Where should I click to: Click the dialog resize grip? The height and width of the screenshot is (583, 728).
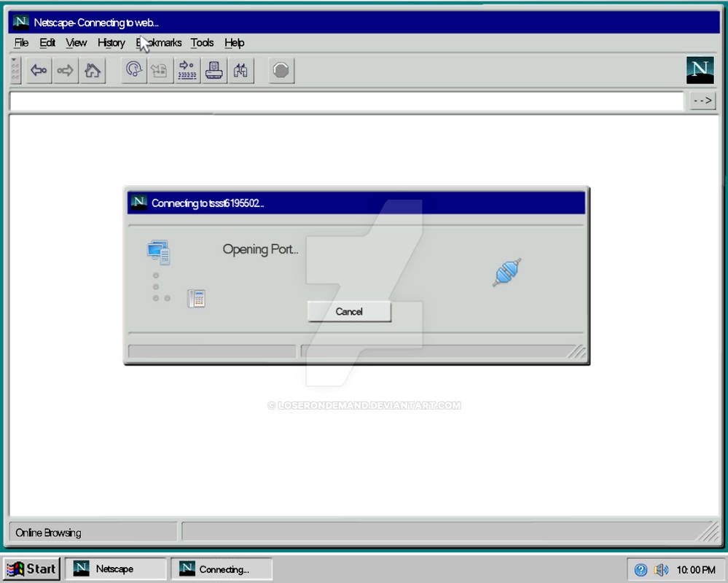click(x=578, y=351)
